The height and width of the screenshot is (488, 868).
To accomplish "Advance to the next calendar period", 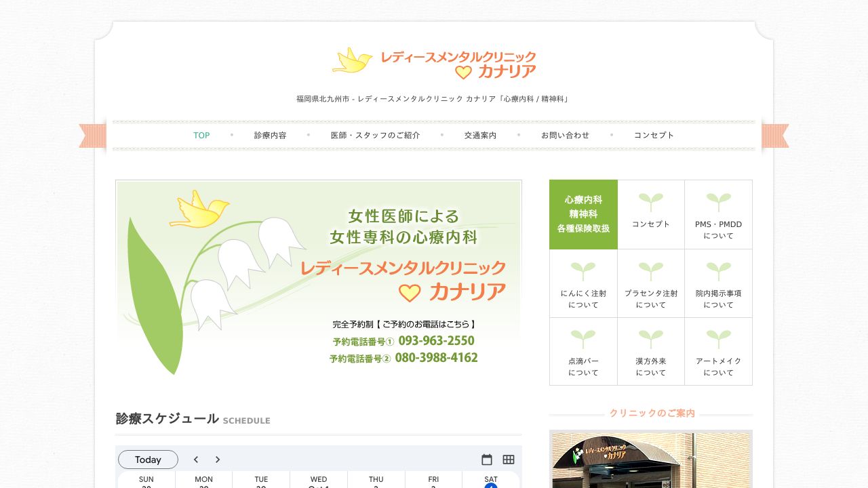I will pos(218,460).
